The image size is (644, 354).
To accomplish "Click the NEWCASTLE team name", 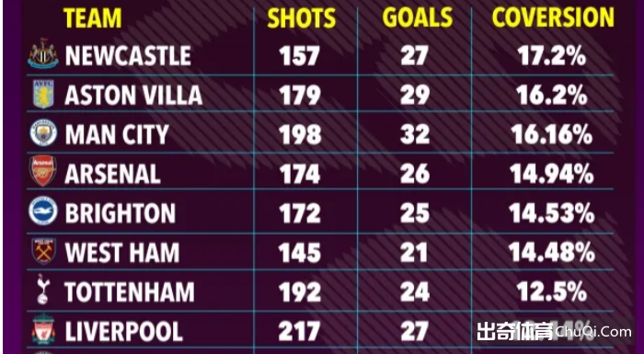I will pos(128,55).
